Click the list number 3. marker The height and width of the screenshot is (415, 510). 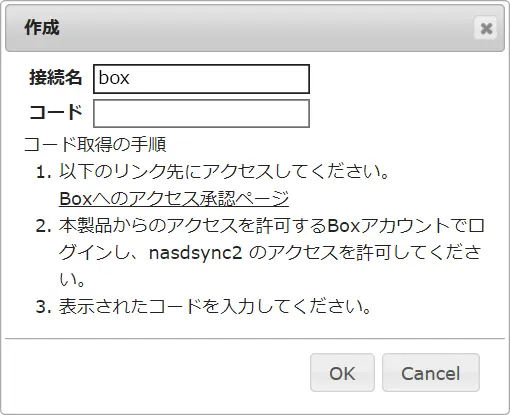(44, 307)
